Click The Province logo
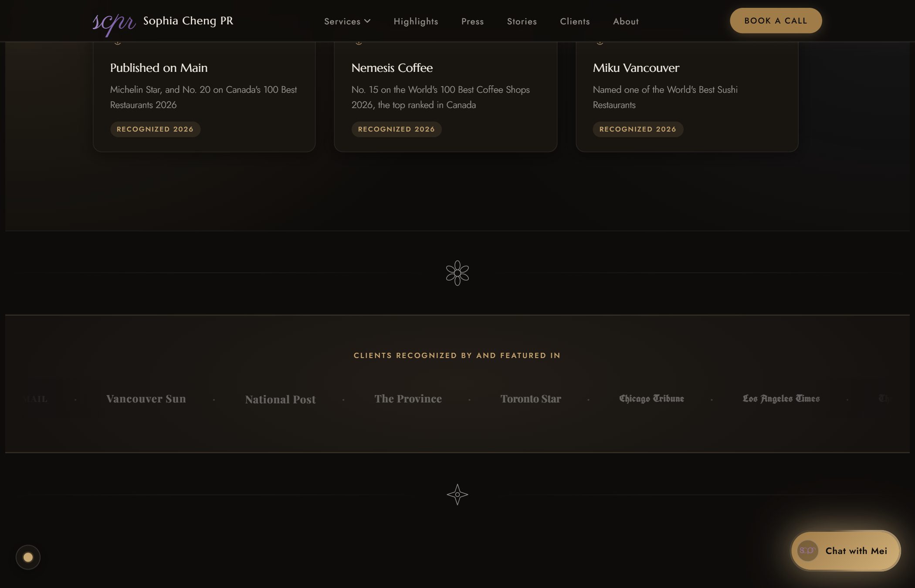 [x=408, y=399]
